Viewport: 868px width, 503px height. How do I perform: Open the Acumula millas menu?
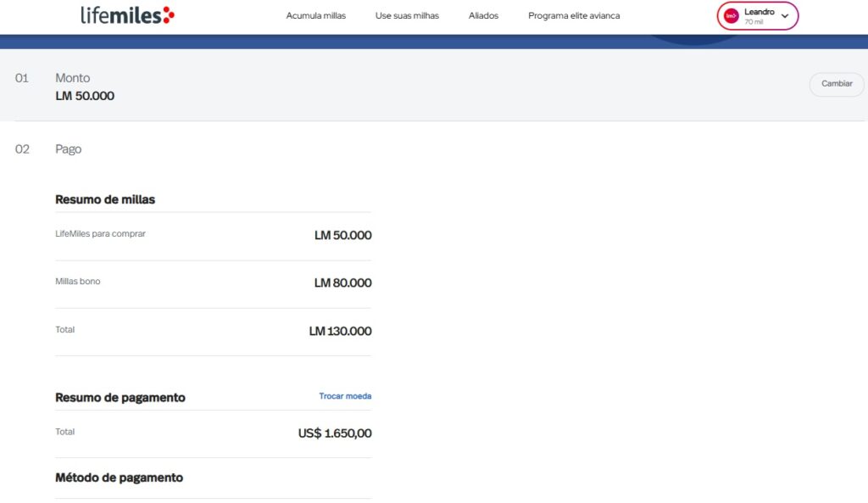315,16
